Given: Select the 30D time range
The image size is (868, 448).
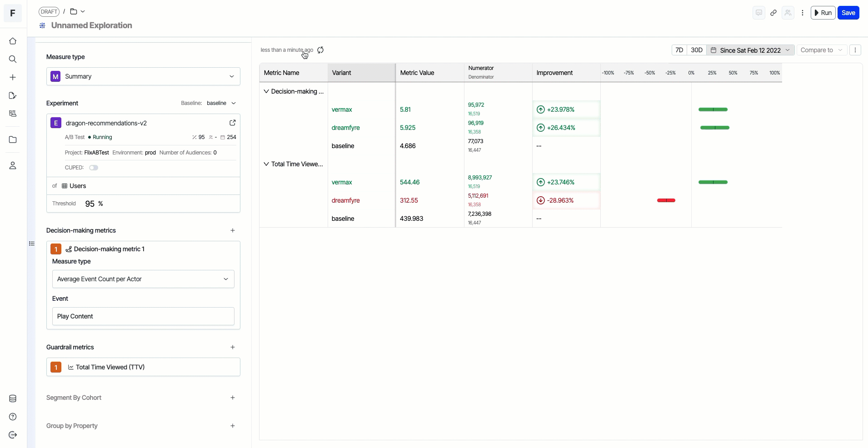Looking at the screenshot, I should [x=697, y=50].
